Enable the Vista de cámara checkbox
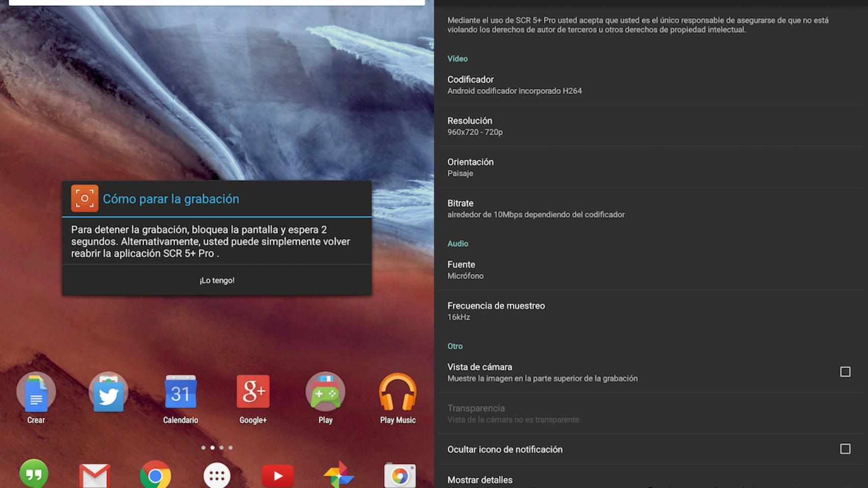 click(845, 372)
